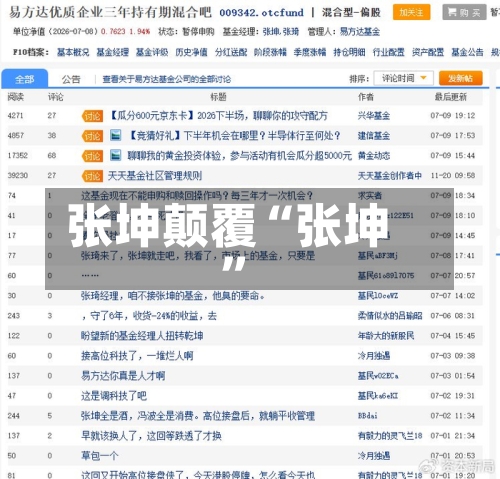The image size is (500, 479).
Task: Click timestamp 11-20 09:58
Action: click(453, 176)
